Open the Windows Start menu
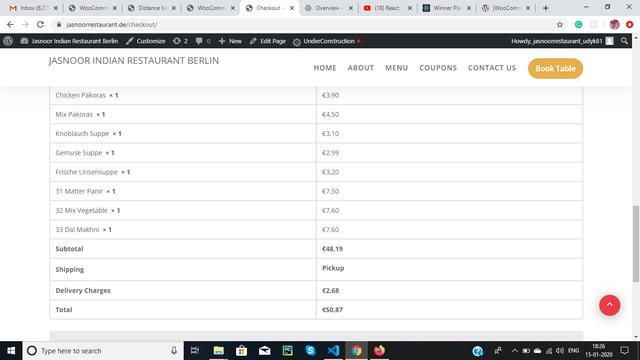The image size is (640, 360). click(x=11, y=351)
